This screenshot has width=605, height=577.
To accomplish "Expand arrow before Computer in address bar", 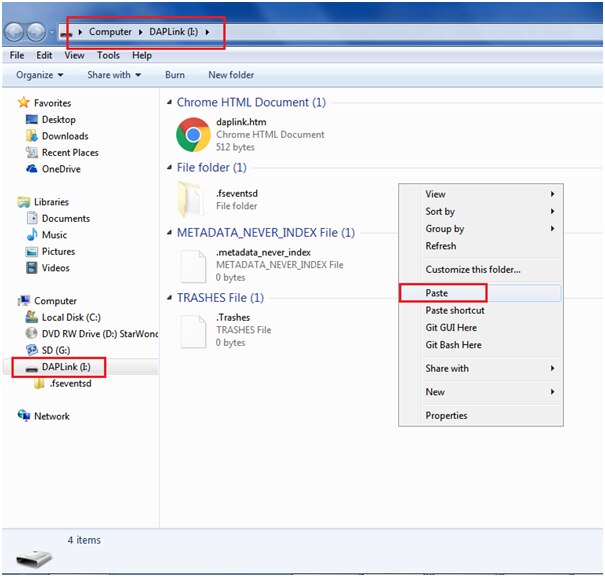I will (x=80, y=32).
